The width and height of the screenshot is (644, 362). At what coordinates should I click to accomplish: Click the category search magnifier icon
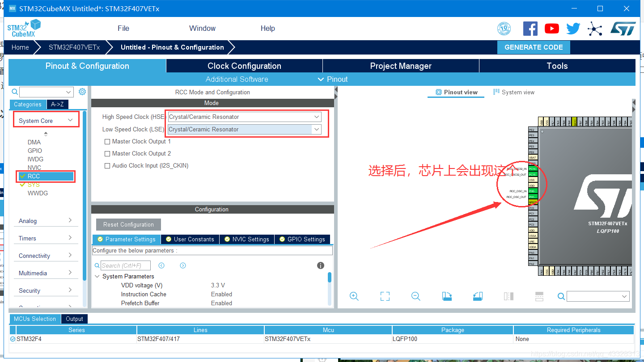tap(15, 92)
